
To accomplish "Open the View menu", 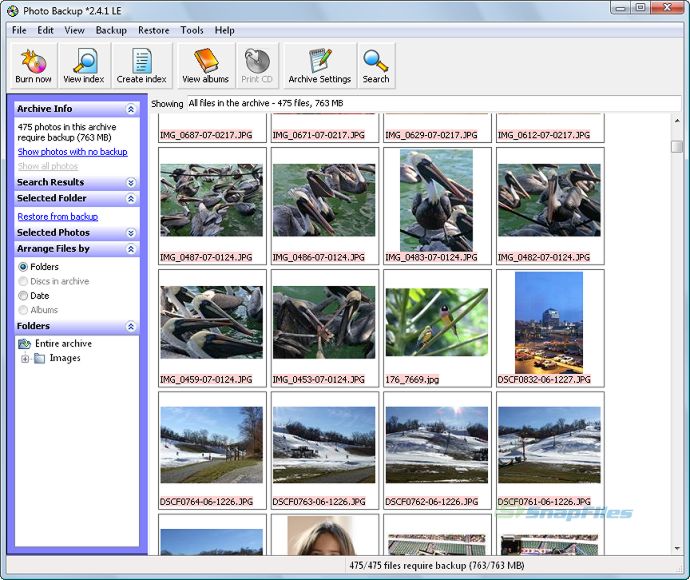I will [x=74, y=30].
